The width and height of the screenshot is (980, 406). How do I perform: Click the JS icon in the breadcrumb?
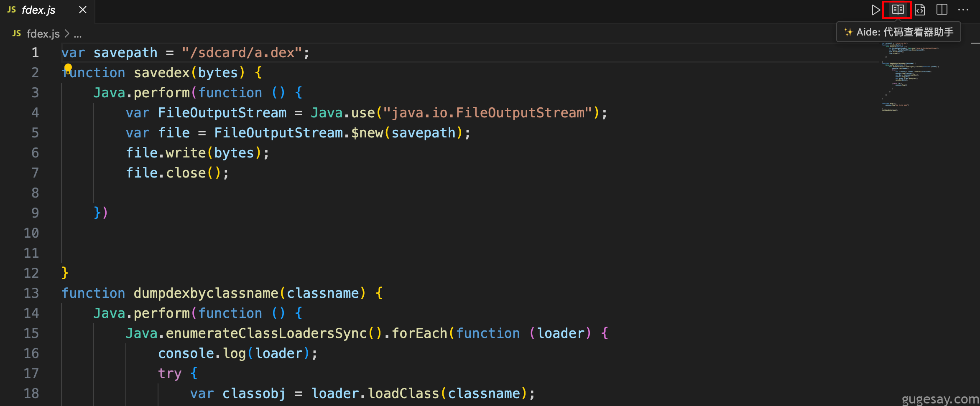17,33
